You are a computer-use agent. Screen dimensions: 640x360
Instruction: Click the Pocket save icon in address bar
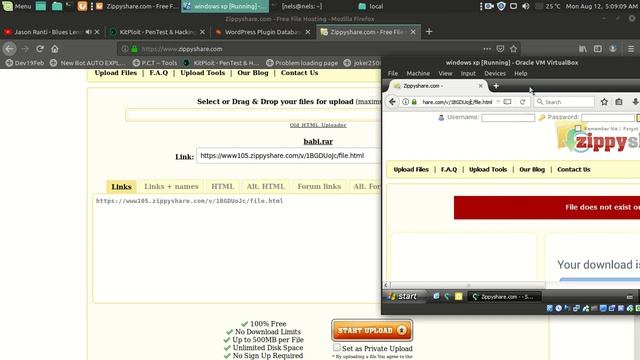pyautogui.click(x=500, y=49)
